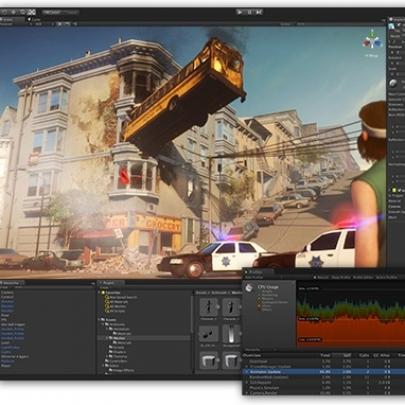This screenshot has height=405, width=405.
Task: Select the Rotate tool in the toolbar
Action: [x=23, y=12]
